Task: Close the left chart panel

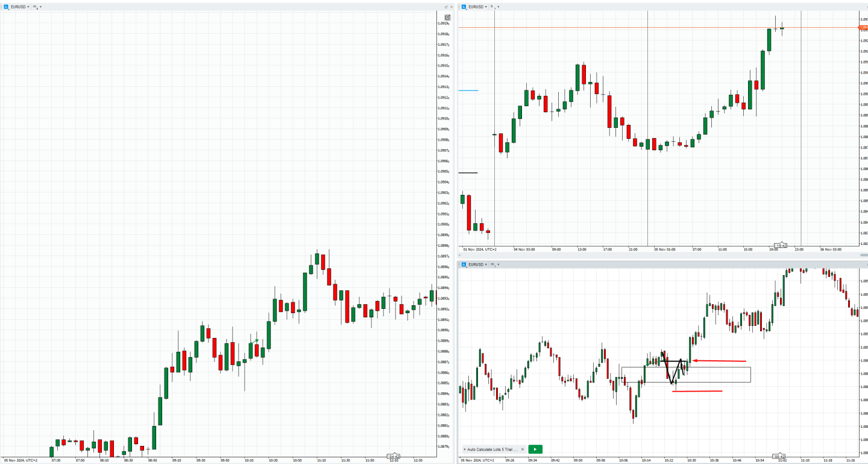Action: point(452,7)
